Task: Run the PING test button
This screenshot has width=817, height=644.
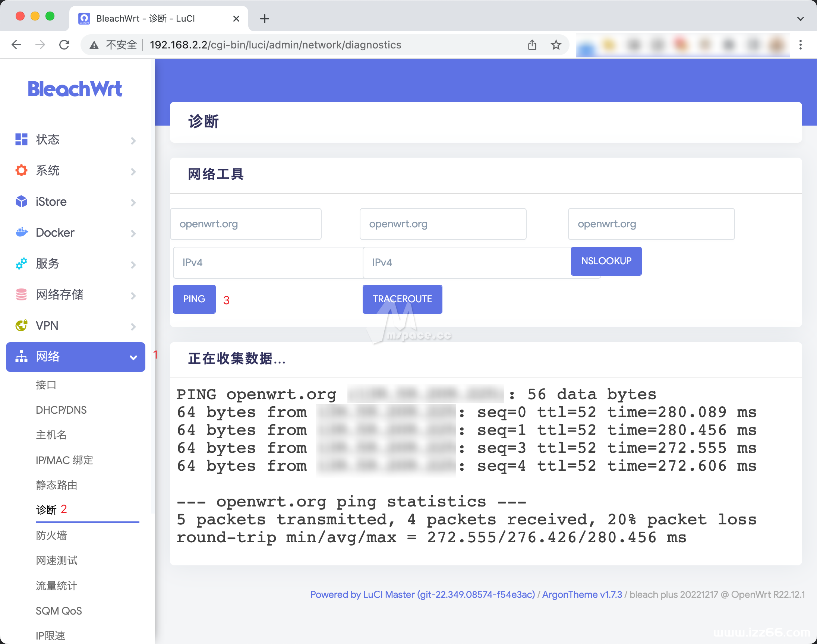Action: coord(194,299)
